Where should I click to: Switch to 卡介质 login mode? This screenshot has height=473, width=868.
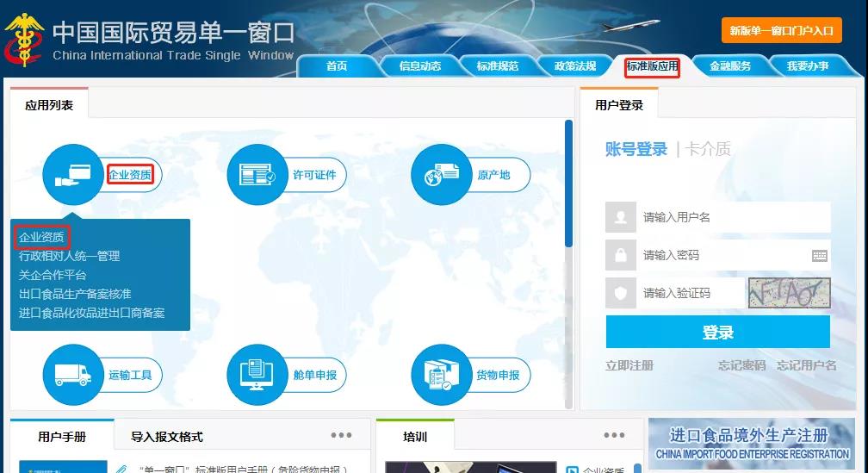(x=708, y=149)
